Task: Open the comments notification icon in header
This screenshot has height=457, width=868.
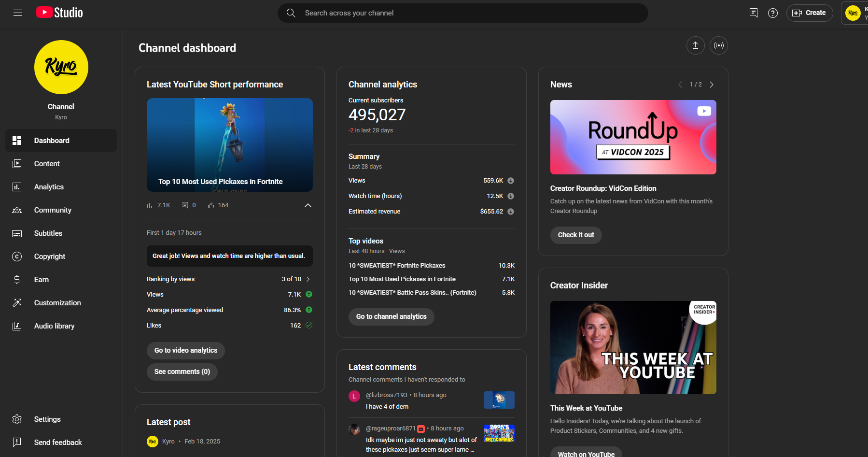Action: tap(754, 13)
